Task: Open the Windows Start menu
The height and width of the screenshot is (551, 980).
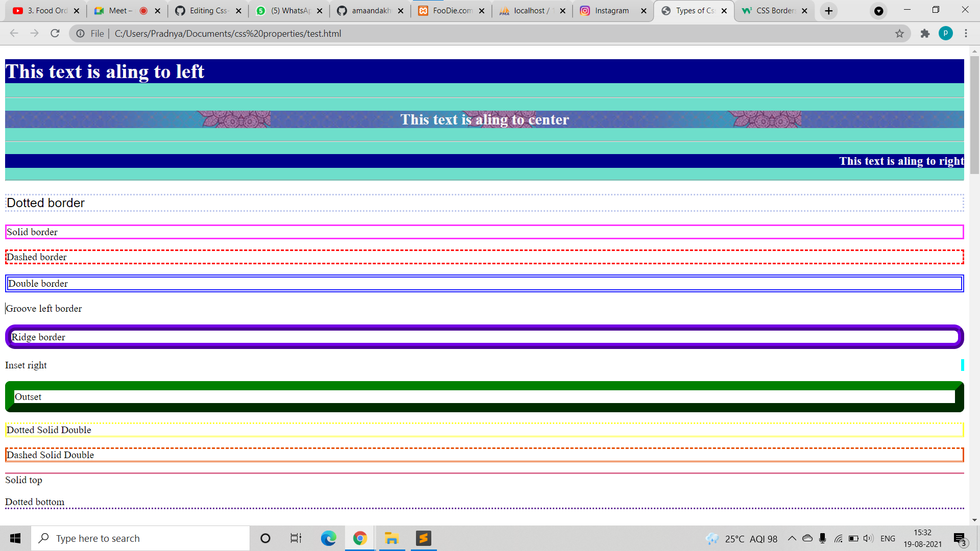Action: [x=15, y=538]
